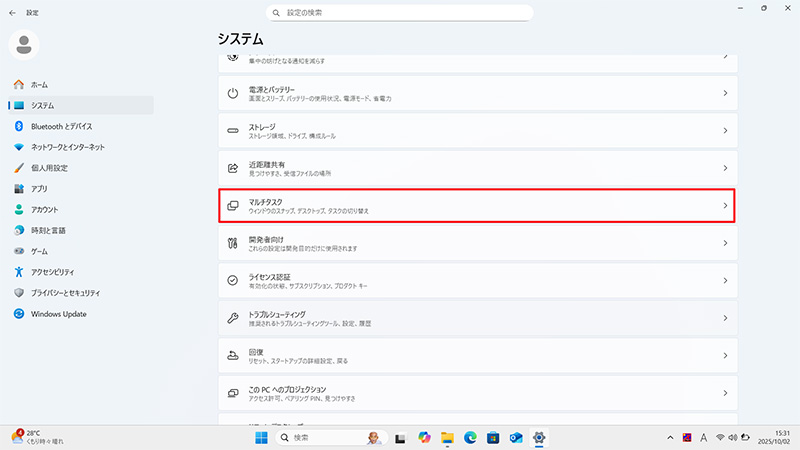Open Microsoft Edge from taskbar

[x=470, y=438]
